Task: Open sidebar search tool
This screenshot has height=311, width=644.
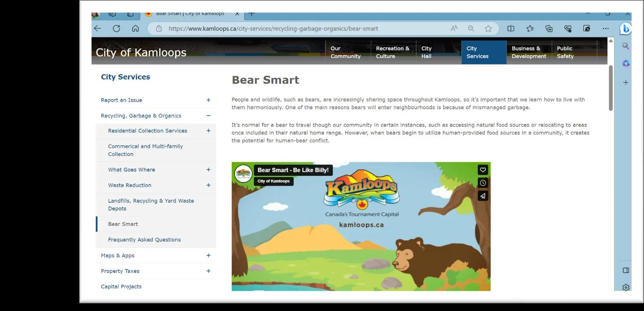Action: tap(626, 46)
